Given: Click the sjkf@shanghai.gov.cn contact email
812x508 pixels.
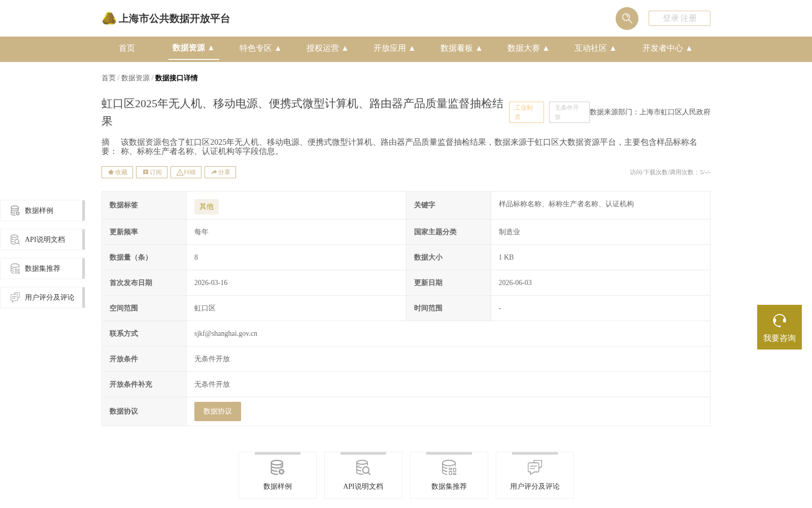Looking at the screenshot, I should click(226, 334).
